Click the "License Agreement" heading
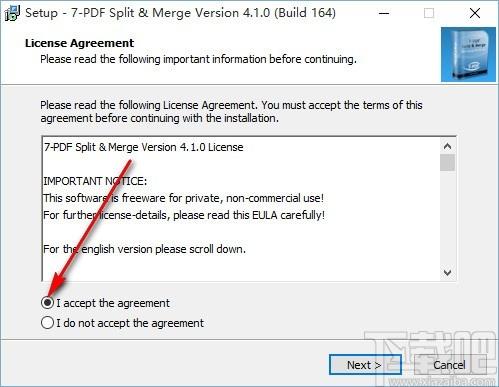 [79, 43]
